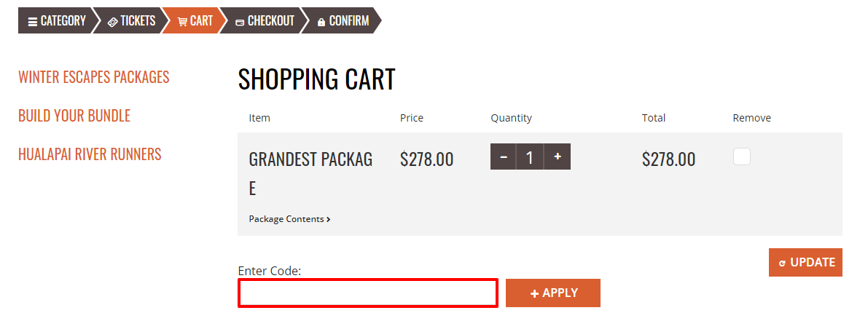This screenshot has height=313, width=868.
Task: Click the Apply code button
Action: click(553, 293)
